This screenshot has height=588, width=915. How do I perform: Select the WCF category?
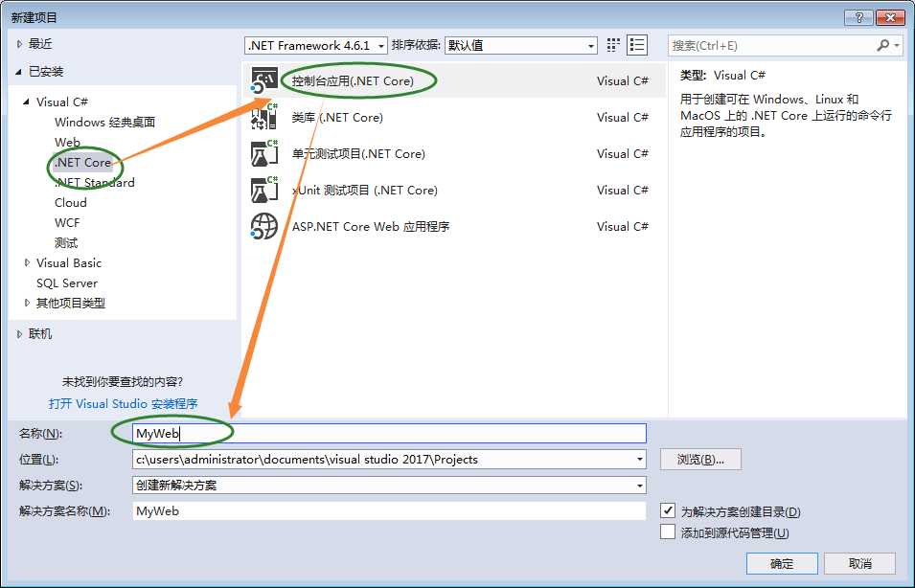point(67,223)
